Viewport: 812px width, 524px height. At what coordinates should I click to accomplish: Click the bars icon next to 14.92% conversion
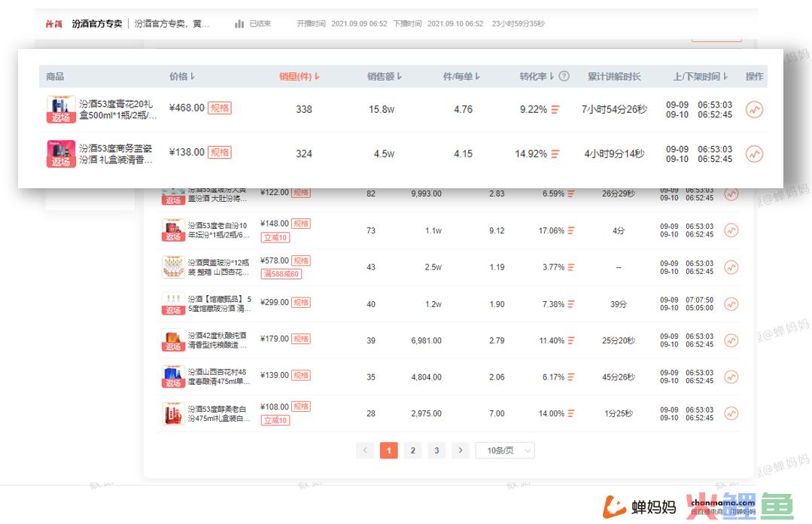pyautogui.click(x=555, y=154)
